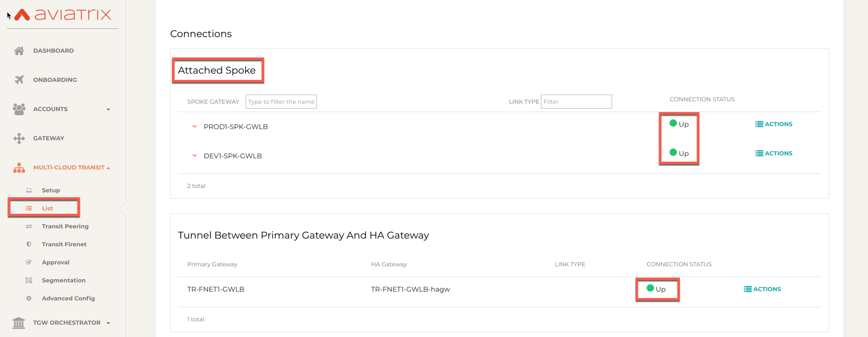Click the Spoke Gateway name filter field
This screenshot has width=868, height=337.
tap(281, 102)
